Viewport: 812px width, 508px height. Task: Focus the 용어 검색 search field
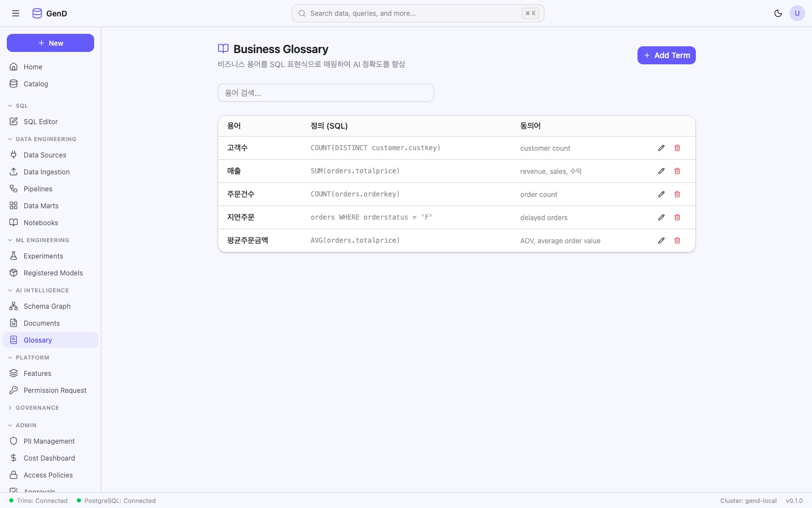pos(325,93)
